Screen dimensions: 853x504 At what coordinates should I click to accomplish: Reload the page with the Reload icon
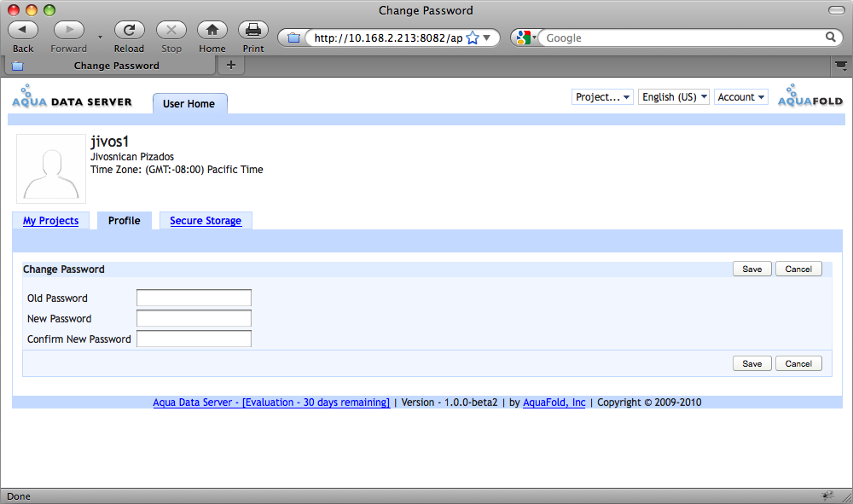129,30
